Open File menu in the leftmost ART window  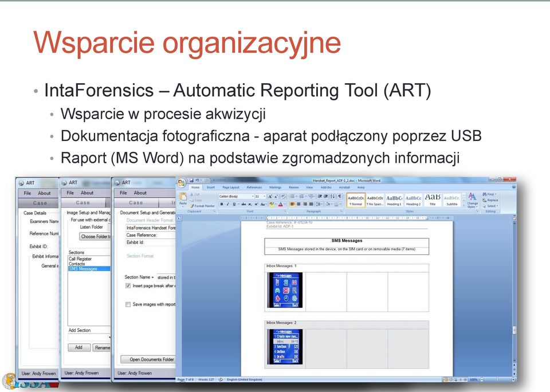(27, 193)
